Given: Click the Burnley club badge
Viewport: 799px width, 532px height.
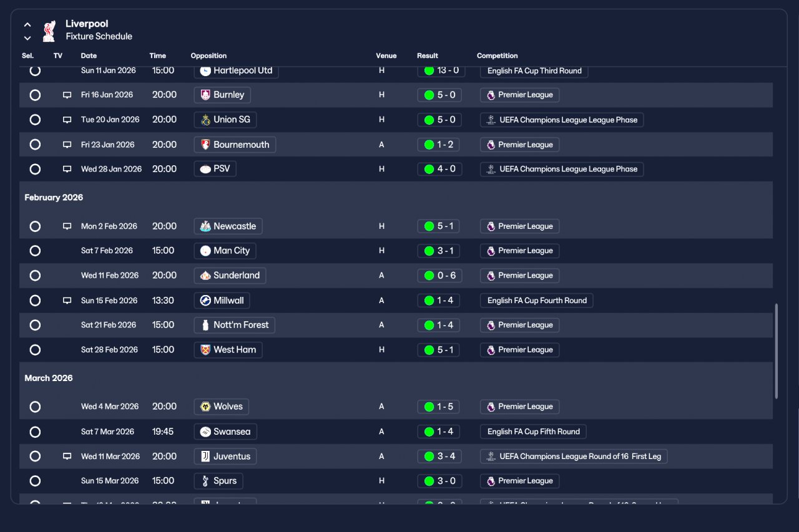Looking at the screenshot, I should tap(205, 95).
